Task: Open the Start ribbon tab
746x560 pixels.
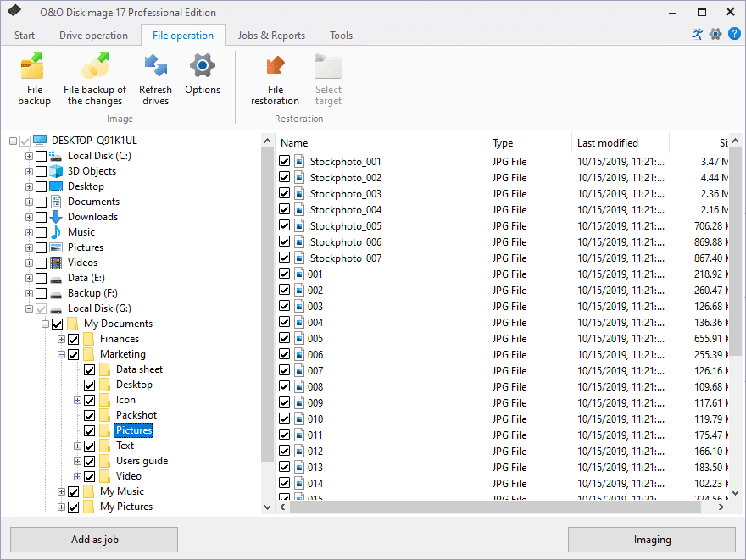Action: [x=24, y=35]
